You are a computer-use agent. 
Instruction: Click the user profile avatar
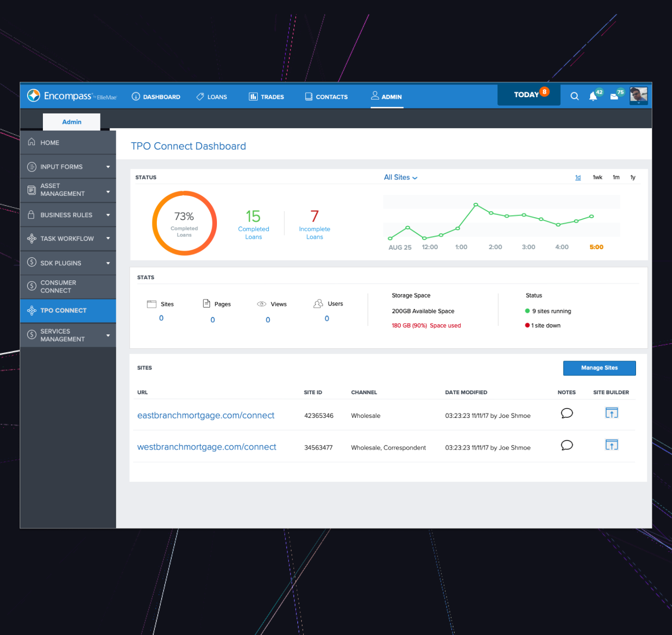(x=638, y=95)
